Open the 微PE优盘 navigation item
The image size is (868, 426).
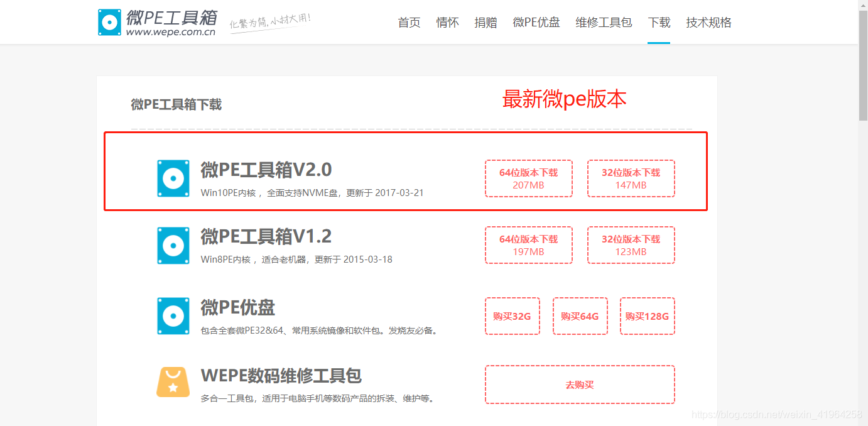(536, 23)
